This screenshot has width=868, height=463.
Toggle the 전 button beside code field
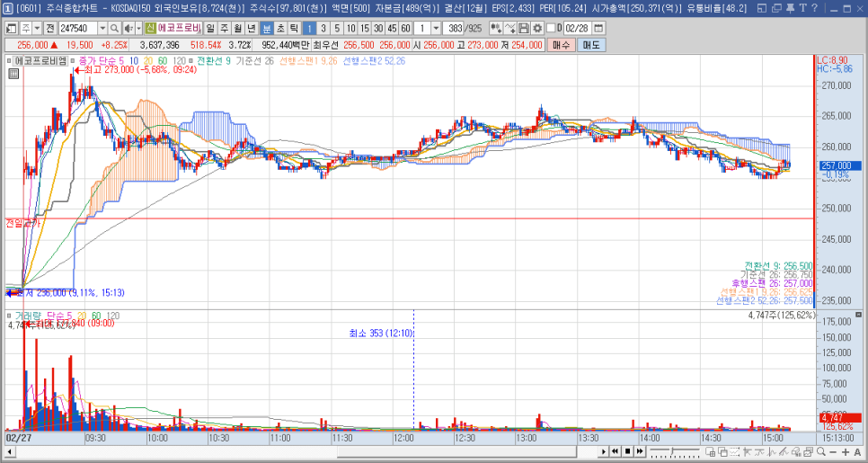coord(50,28)
